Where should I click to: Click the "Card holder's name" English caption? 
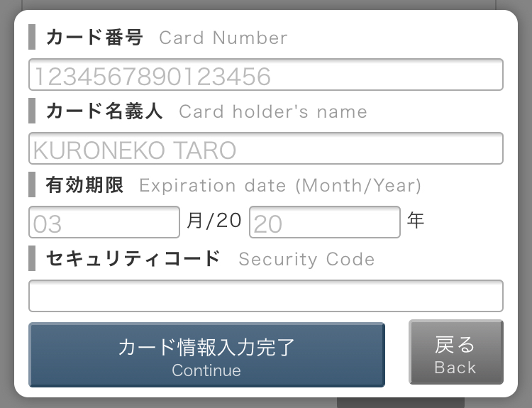(x=273, y=111)
